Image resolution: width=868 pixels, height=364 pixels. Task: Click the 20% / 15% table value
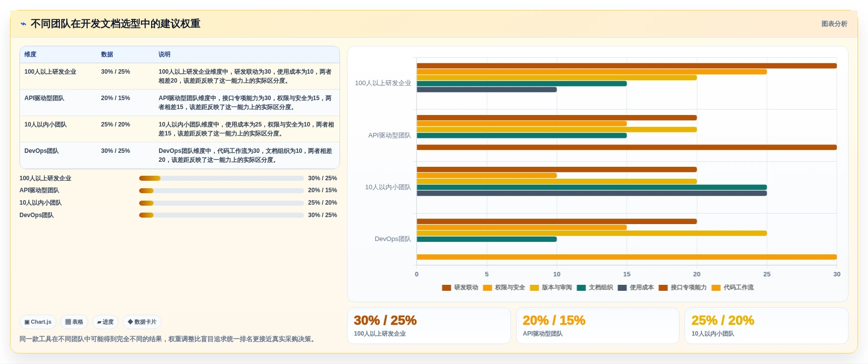(116, 98)
